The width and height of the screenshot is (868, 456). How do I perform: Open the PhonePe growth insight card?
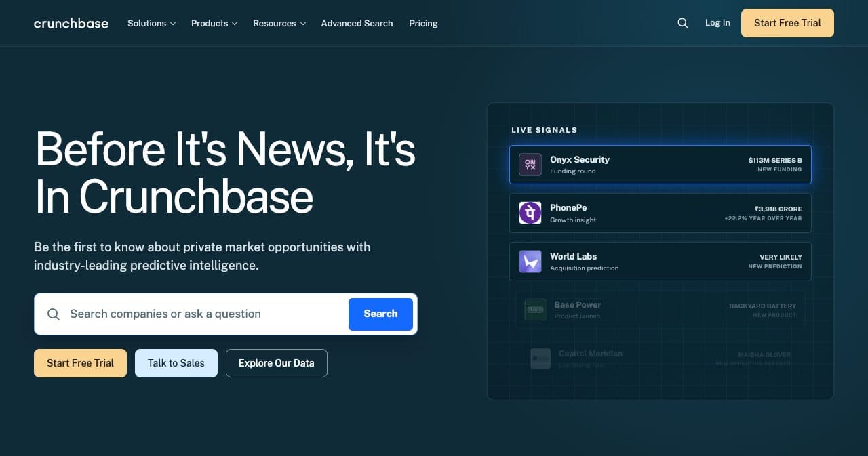coord(660,213)
